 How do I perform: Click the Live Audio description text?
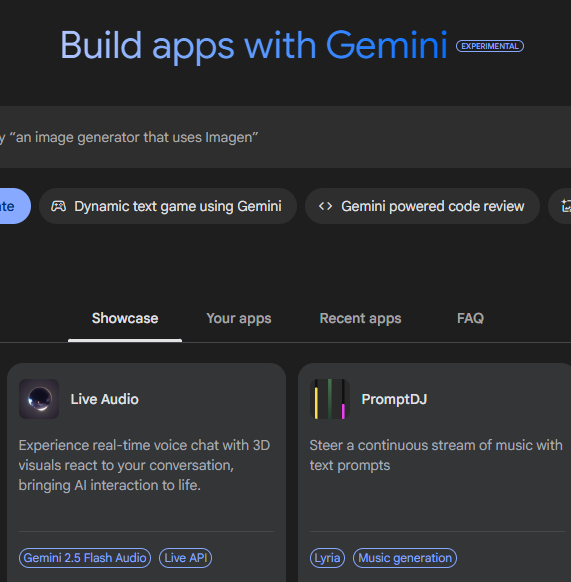click(144, 465)
